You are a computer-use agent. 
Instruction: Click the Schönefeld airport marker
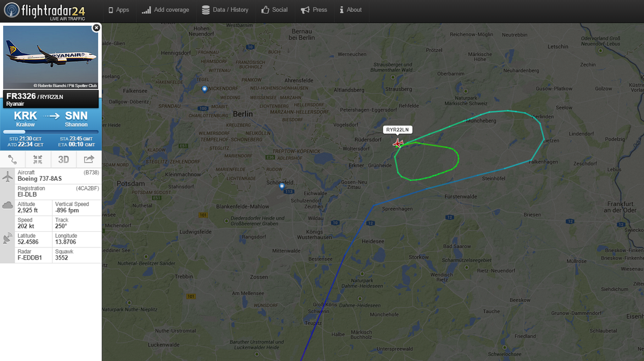tap(282, 186)
